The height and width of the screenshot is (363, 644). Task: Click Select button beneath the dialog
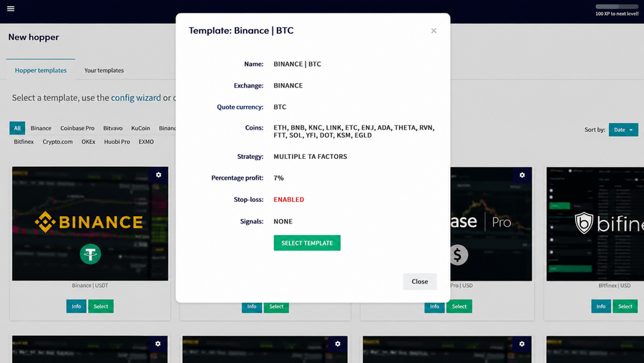pos(276,307)
